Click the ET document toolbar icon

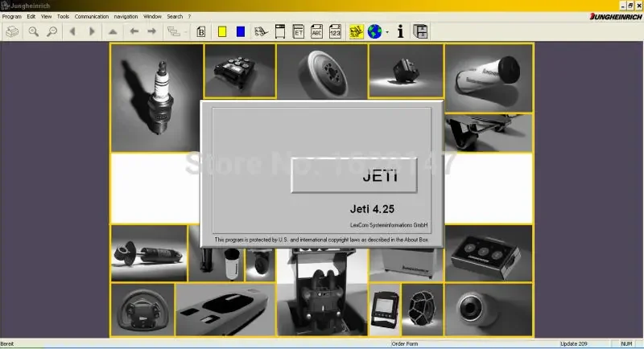298,31
